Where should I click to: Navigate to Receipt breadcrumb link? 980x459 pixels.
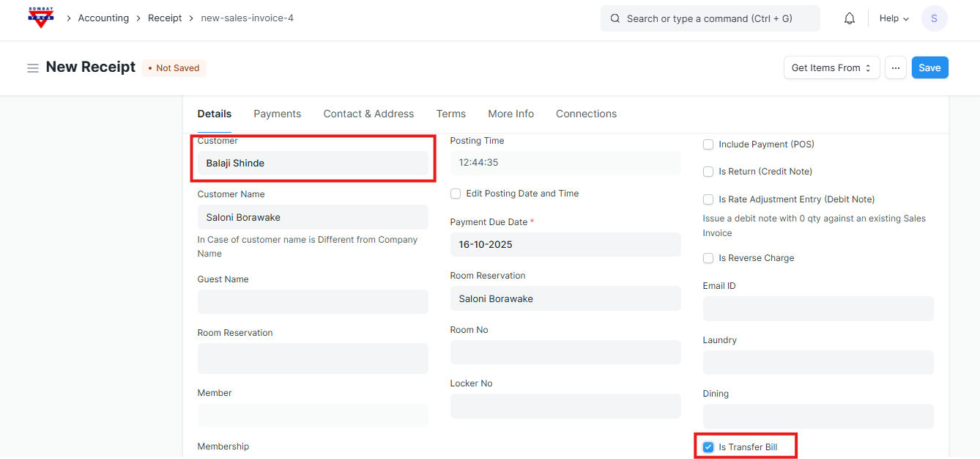[x=165, y=18]
